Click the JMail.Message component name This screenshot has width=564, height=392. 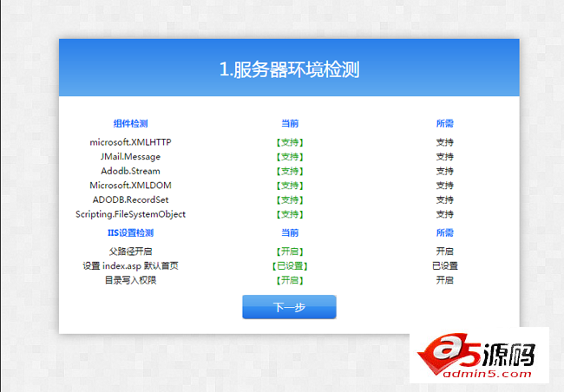[x=130, y=156]
